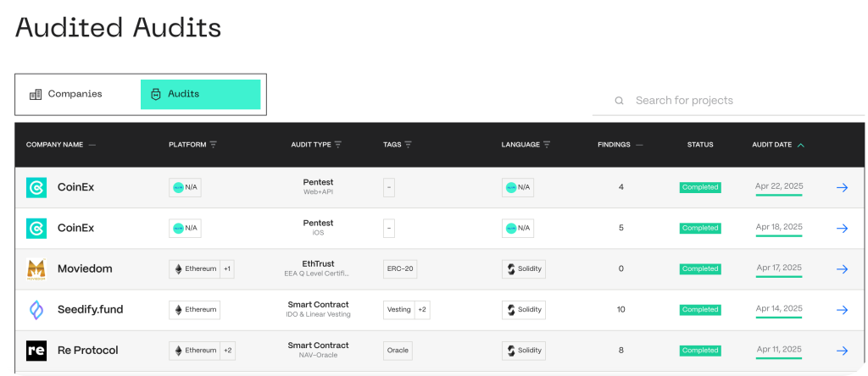Screen dimensions: 868x376
Task: Open the CoinEx Web+API audit arrow
Action: coord(842,188)
